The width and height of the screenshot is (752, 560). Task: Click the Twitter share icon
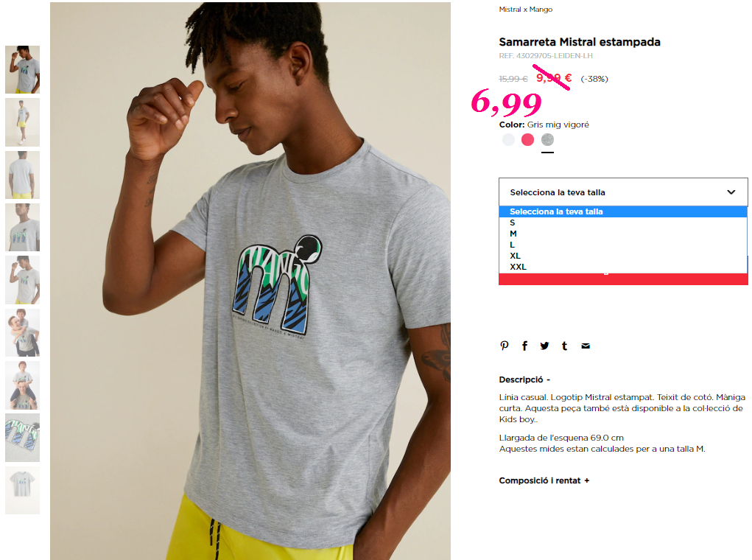click(544, 346)
